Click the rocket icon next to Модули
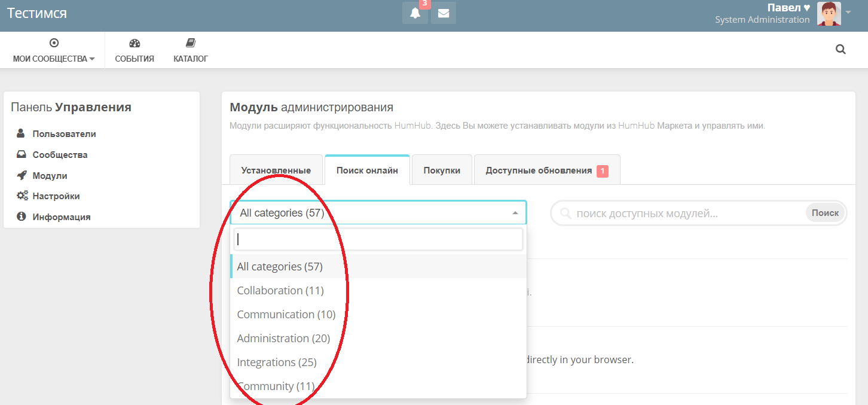Screen dimensions: 868x405 click(x=22, y=175)
